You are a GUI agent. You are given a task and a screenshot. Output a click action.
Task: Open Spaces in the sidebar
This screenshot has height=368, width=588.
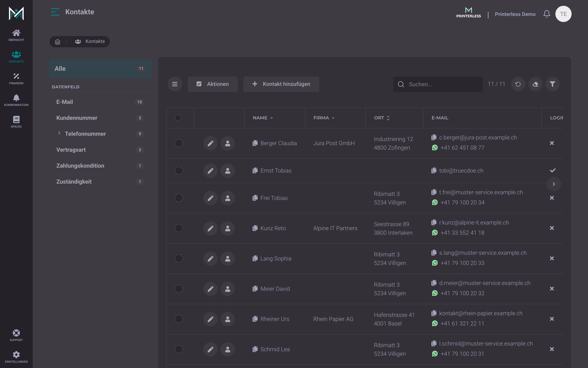[16, 122]
